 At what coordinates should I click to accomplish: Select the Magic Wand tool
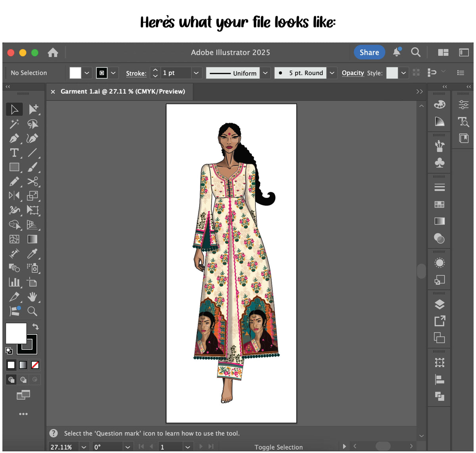coord(14,124)
